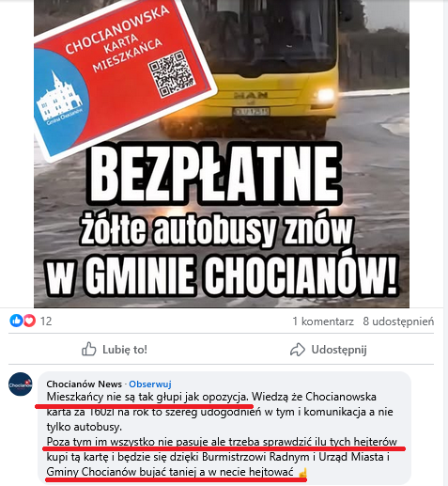Click the pointing-finger emoji in the comment

tap(301, 473)
